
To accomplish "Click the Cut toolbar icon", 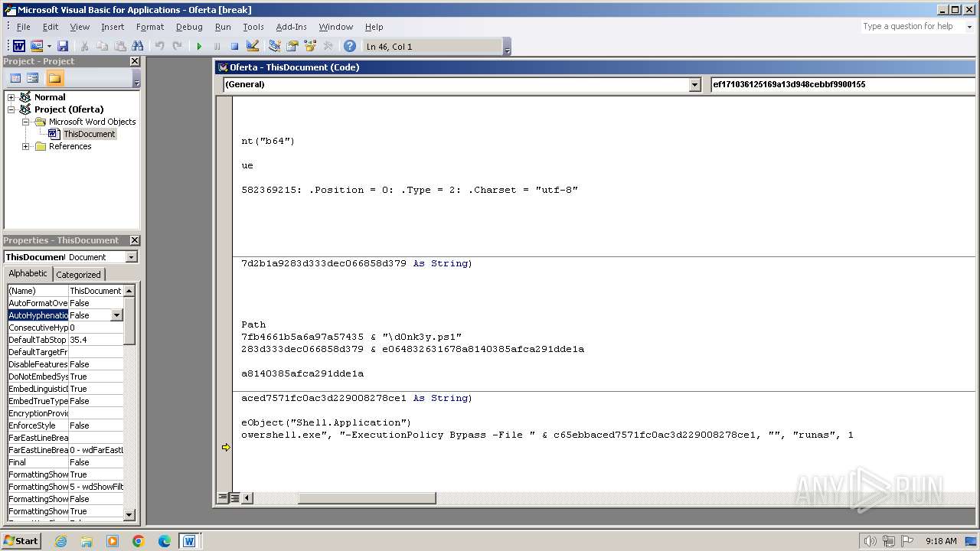I will tap(85, 47).
